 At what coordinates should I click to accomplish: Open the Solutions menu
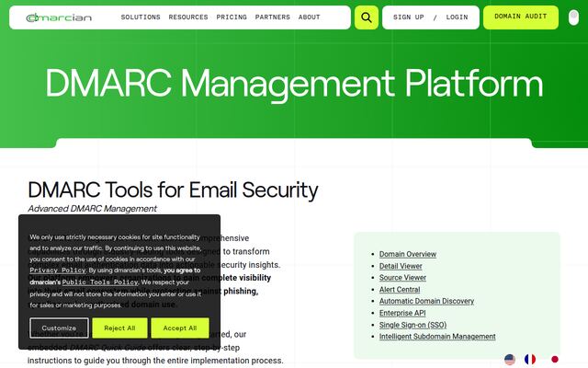[141, 17]
